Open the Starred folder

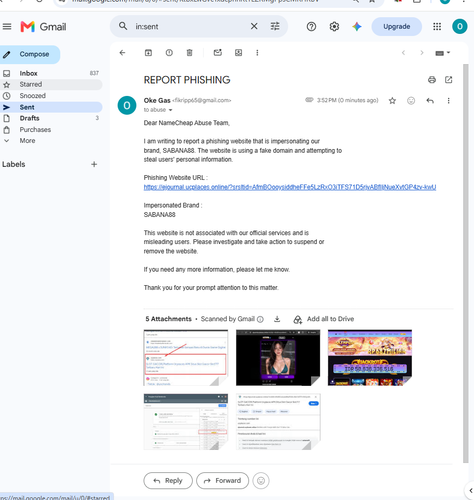(x=51, y=85)
